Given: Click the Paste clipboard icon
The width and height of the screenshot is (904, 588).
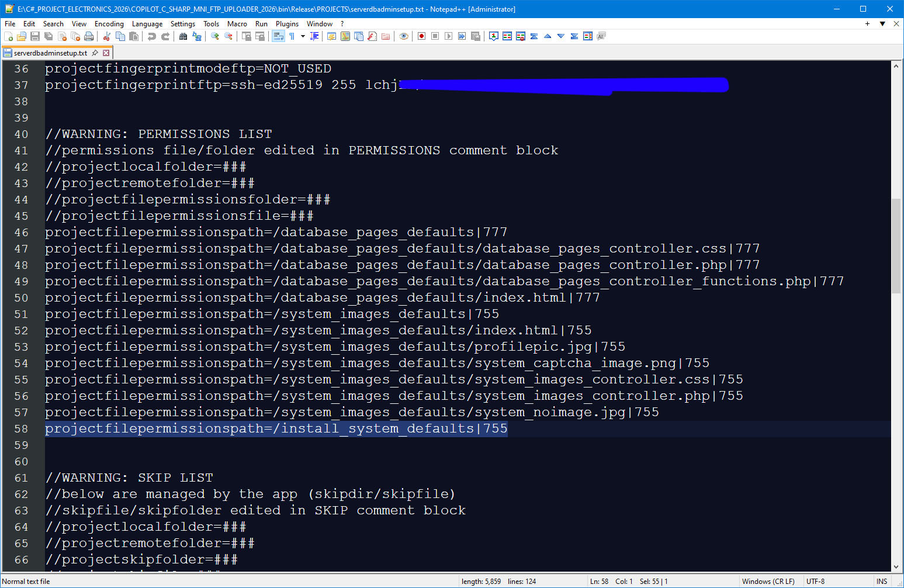Looking at the screenshot, I should (134, 36).
